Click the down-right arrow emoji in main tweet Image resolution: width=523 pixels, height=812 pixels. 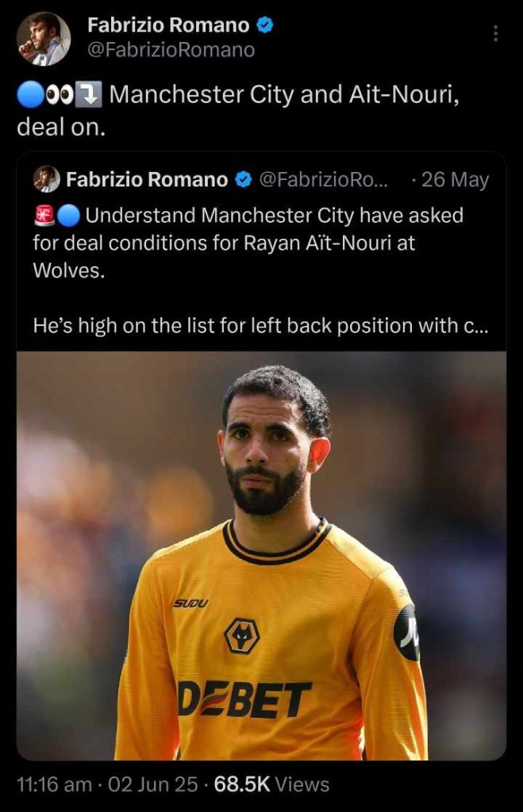[x=89, y=95]
